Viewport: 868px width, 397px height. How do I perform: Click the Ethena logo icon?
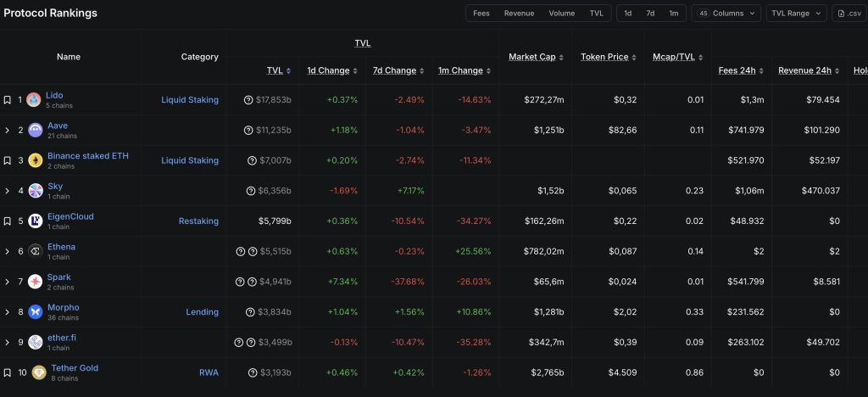(36, 251)
